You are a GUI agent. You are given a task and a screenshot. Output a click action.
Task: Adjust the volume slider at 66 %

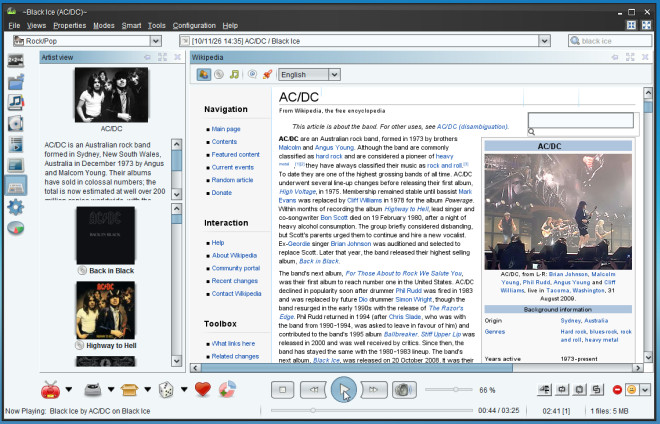(448, 389)
